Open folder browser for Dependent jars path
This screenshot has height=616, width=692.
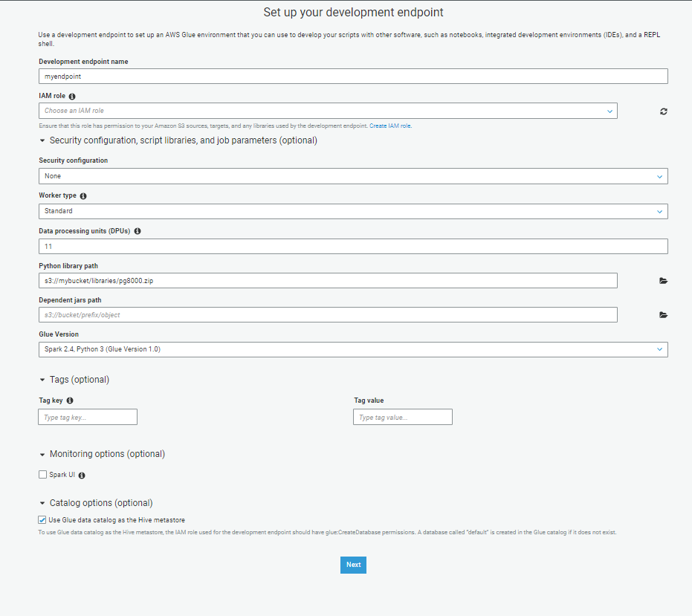[663, 315]
